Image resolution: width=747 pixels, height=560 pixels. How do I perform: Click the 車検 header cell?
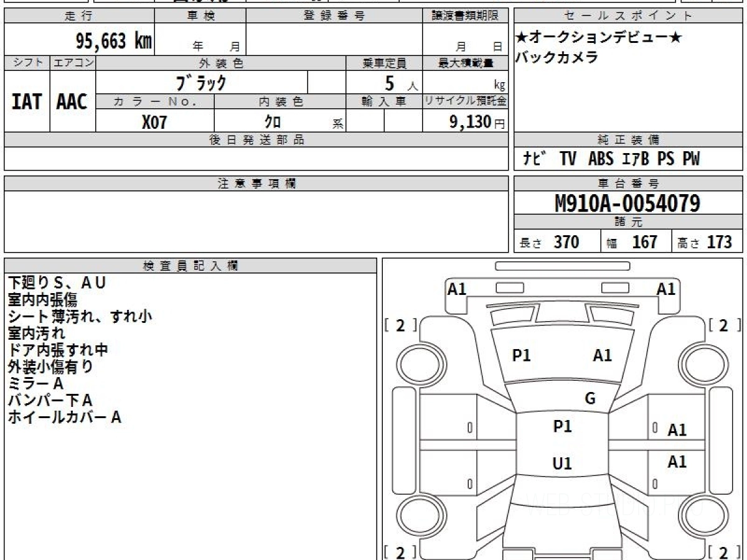point(200,16)
